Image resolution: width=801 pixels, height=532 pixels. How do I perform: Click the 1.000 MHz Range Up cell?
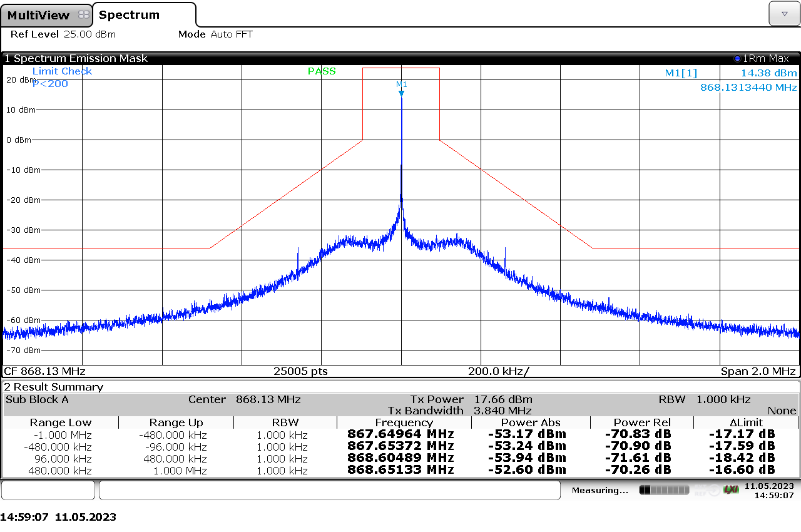coord(180,471)
